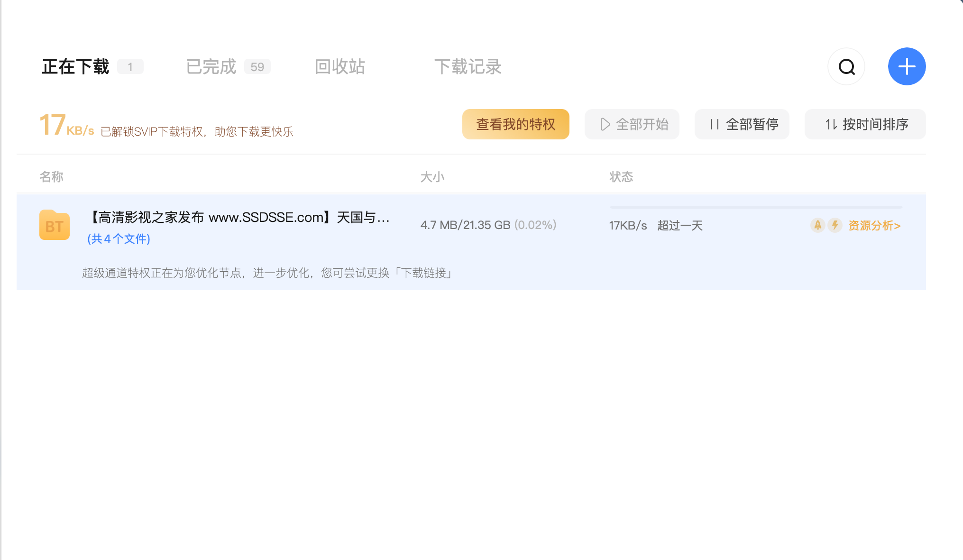Click the blue plus new-download button
The width and height of the screenshot is (963, 560).
click(x=907, y=67)
